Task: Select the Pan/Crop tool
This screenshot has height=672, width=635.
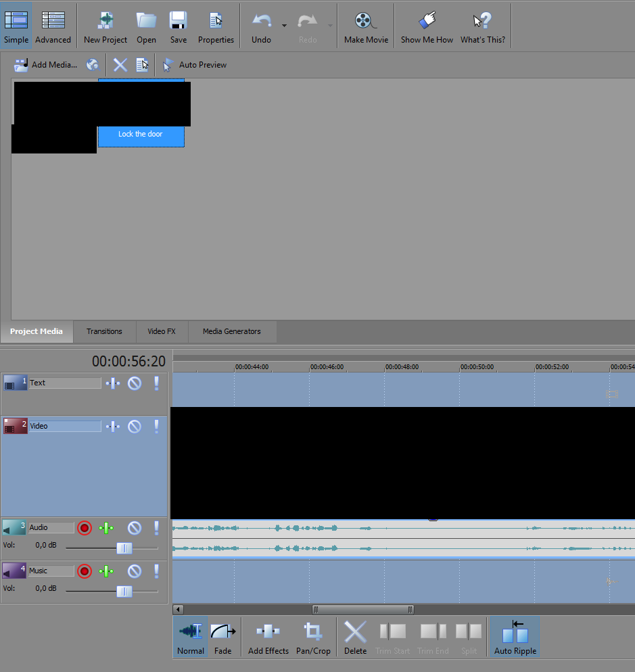Action: 313,638
